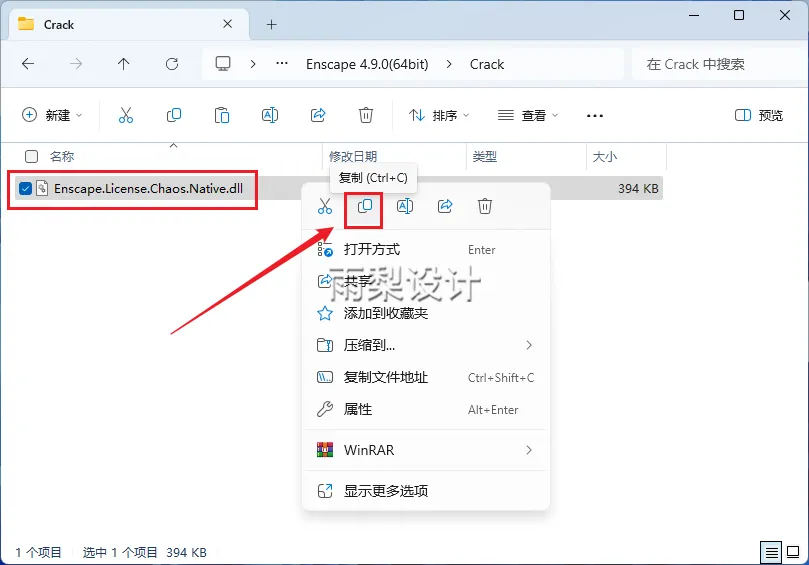Click the Rename icon in the main toolbar

(x=270, y=115)
